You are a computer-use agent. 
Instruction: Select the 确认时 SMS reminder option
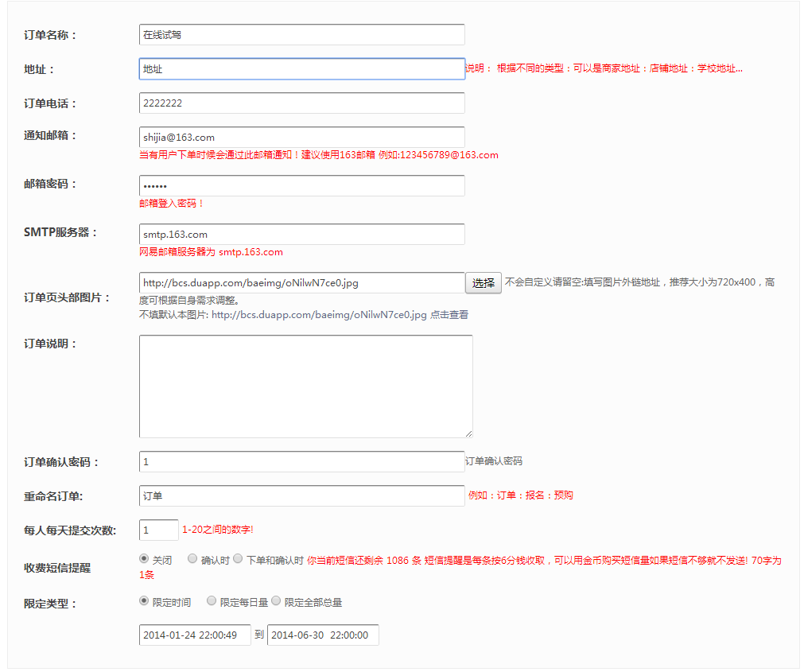click(192, 559)
